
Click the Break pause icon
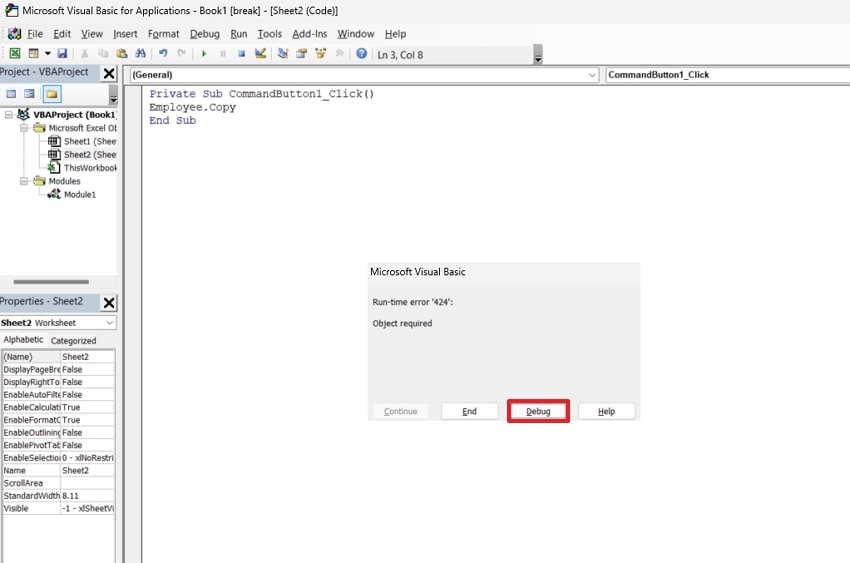click(223, 54)
